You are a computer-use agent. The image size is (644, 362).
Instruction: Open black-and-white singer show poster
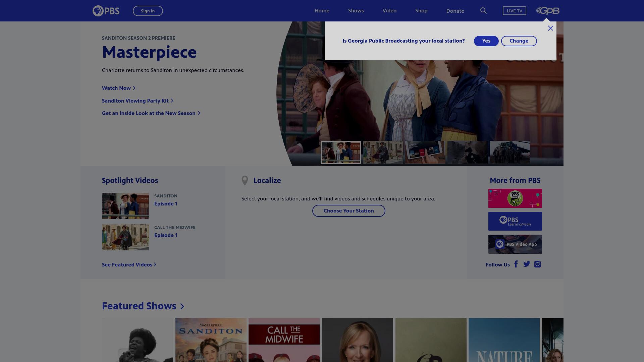point(138,340)
